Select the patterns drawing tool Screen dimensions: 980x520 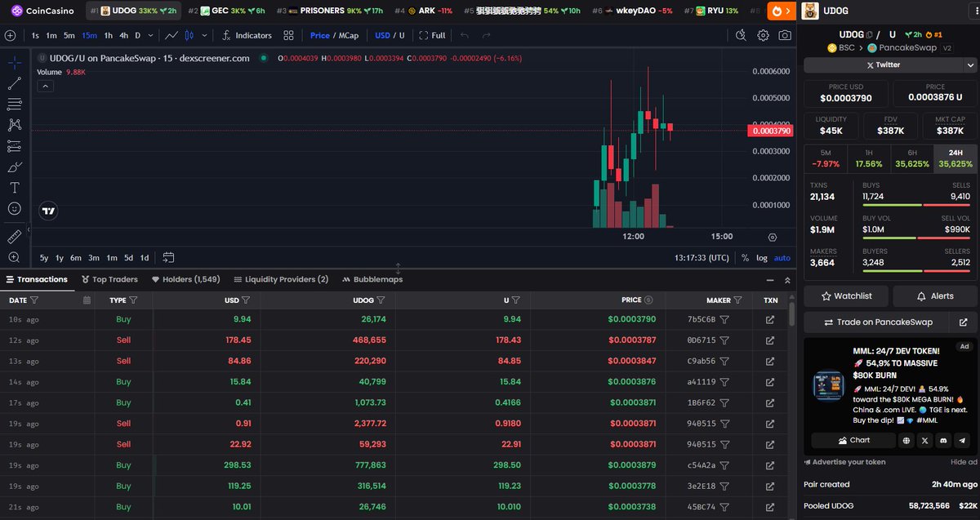click(14, 125)
